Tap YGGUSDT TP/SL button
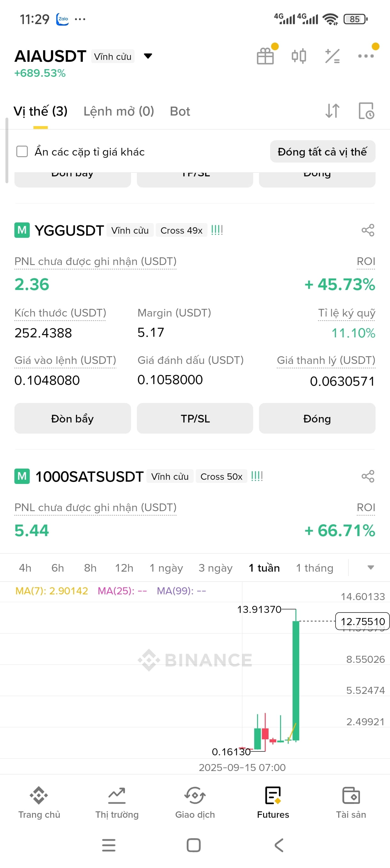Image resolution: width=390 pixels, height=868 pixels. (195, 418)
